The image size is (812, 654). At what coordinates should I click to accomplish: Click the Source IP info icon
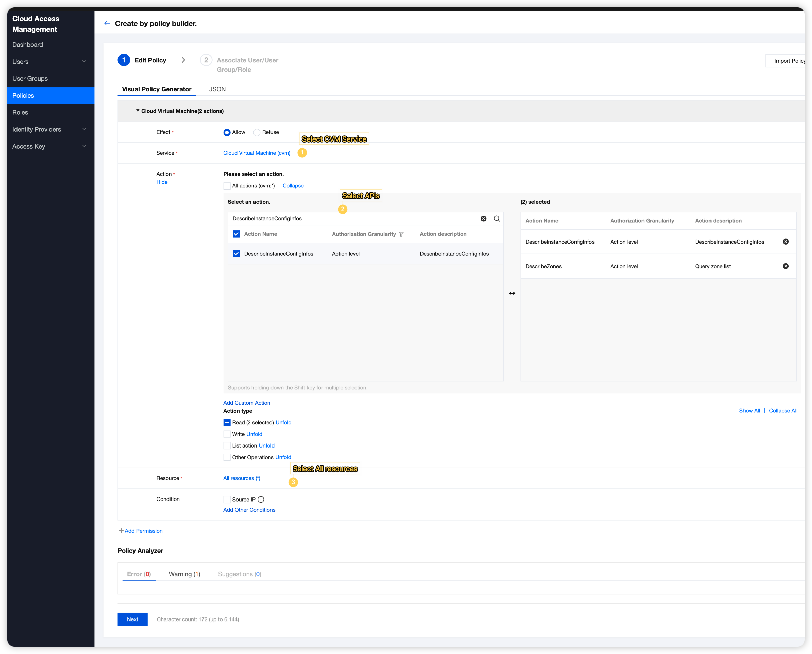click(261, 500)
